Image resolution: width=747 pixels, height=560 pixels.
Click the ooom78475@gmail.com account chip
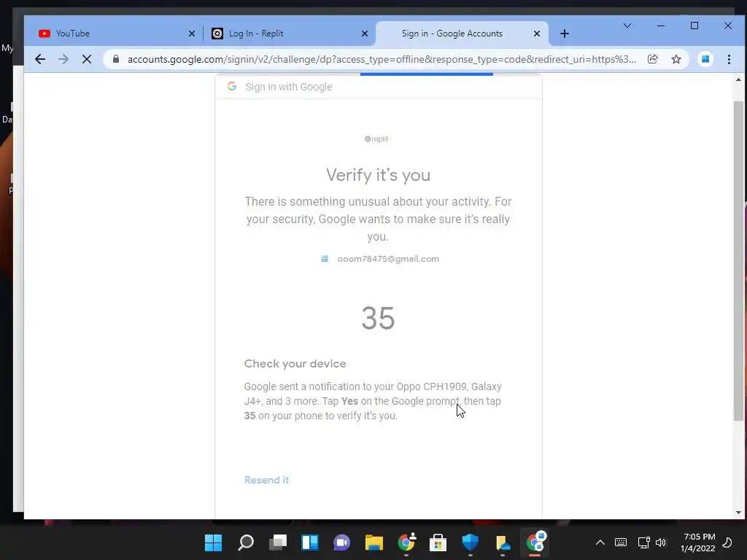click(379, 259)
